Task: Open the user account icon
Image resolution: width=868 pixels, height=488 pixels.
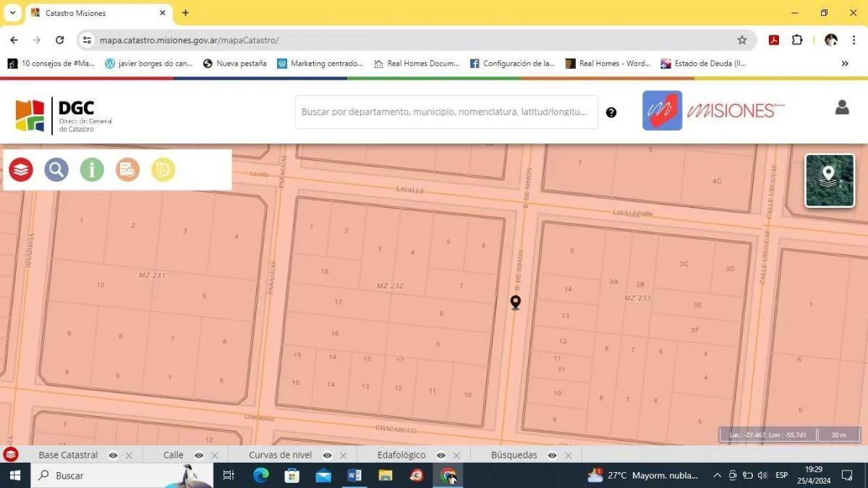Action: pyautogui.click(x=842, y=107)
